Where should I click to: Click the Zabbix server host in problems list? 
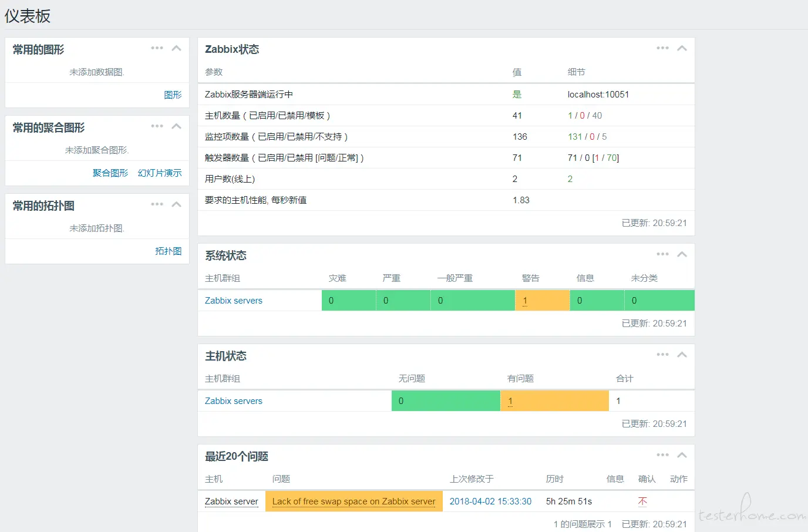[x=231, y=501]
